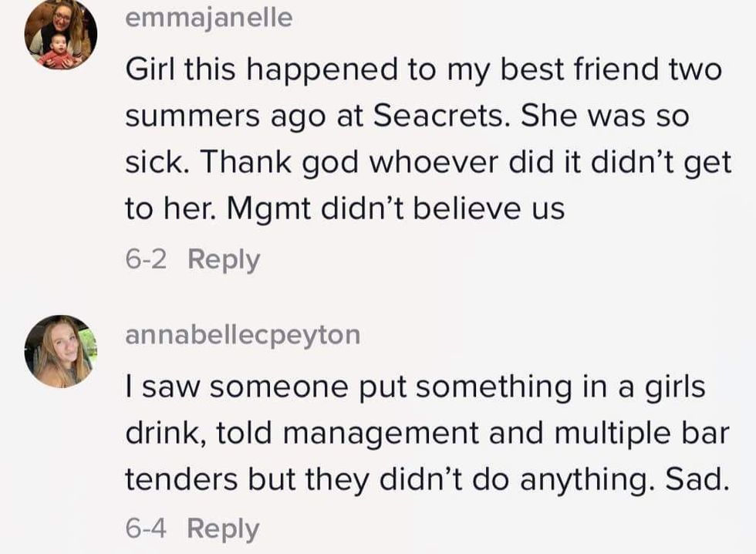This screenshot has width=756, height=554.
Task: Open annabellecpeyton's profile picture
Action: [x=60, y=351]
